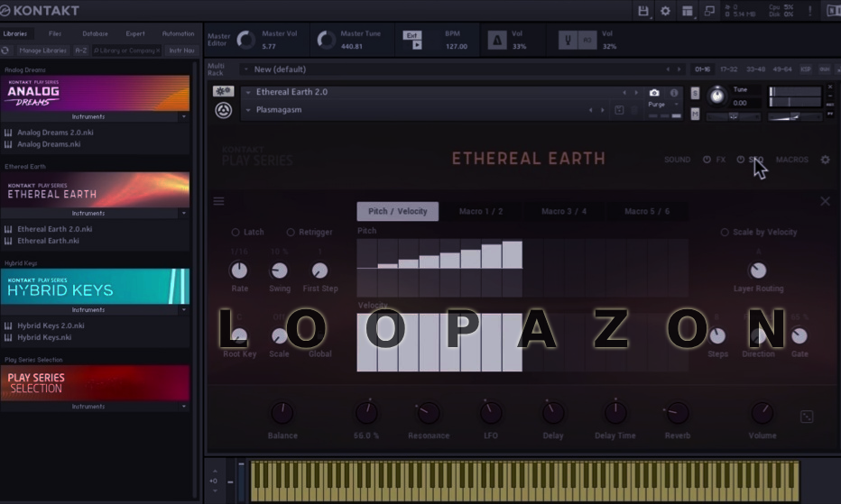The height and width of the screenshot is (504, 841).
Task: Open Ethereal Earth 2.0 instrument dropdown
Action: [248, 92]
